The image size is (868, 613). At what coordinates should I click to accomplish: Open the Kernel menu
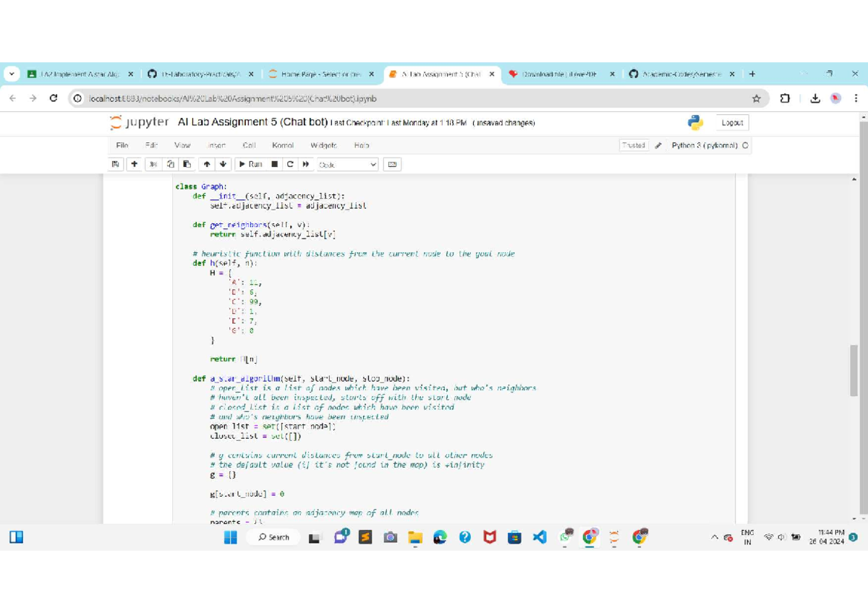[x=282, y=145]
